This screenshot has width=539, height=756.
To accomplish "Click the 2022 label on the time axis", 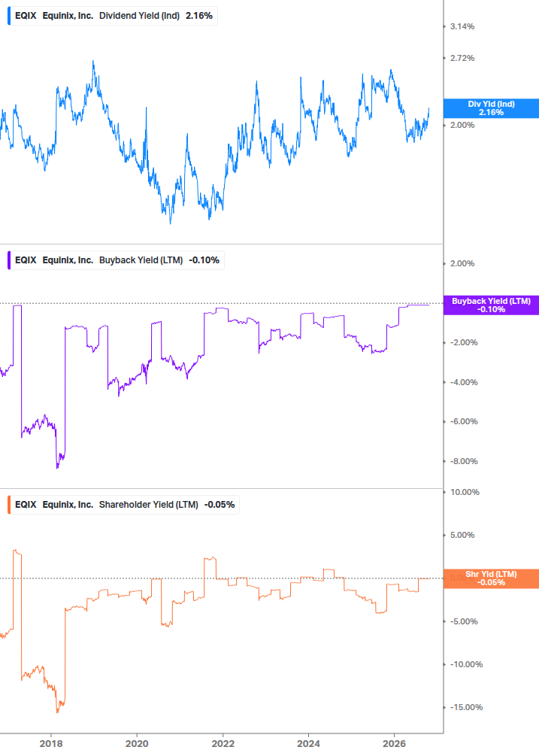I will 223,743.
